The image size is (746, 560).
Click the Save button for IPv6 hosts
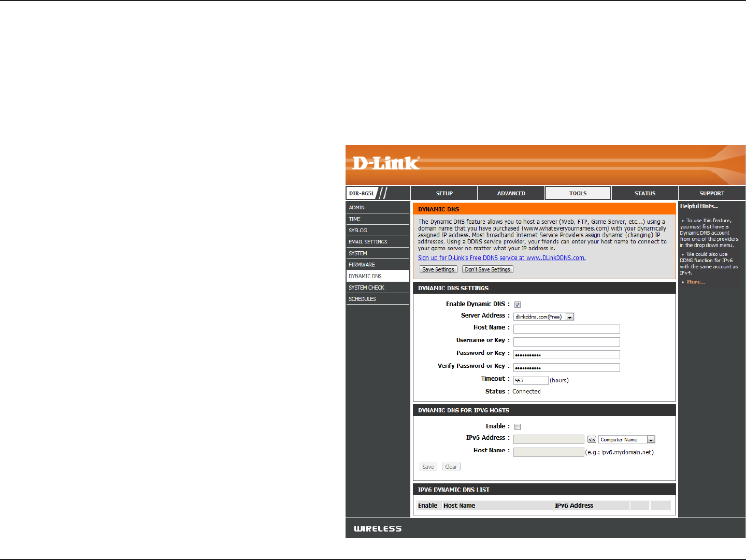428,467
